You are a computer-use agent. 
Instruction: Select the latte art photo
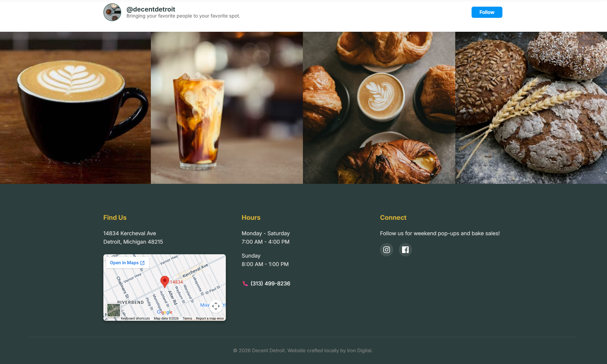click(75, 108)
